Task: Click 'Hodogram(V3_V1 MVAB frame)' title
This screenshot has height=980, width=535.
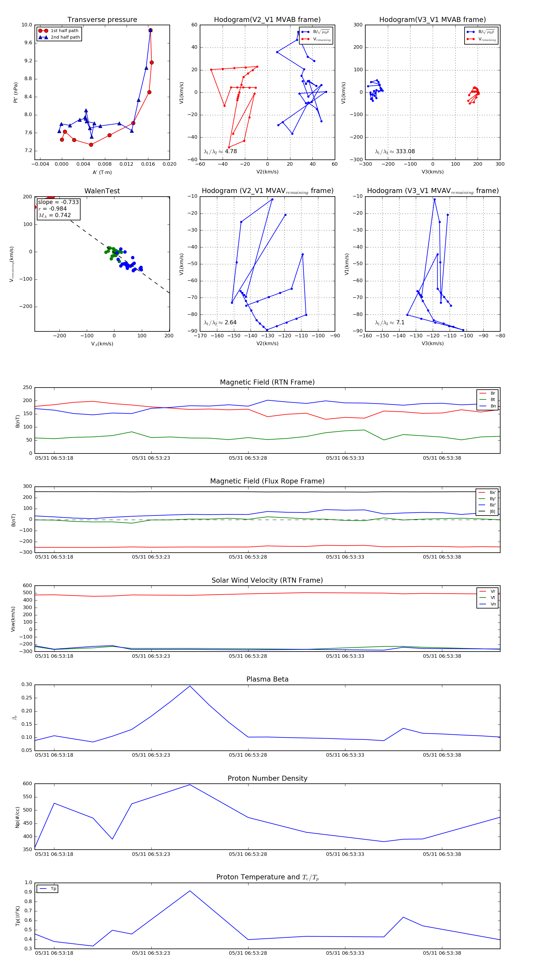Action: [x=432, y=19]
